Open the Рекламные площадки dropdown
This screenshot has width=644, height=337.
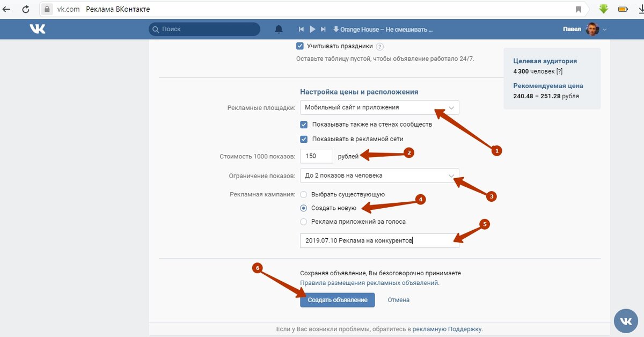(x=379, y=107)
